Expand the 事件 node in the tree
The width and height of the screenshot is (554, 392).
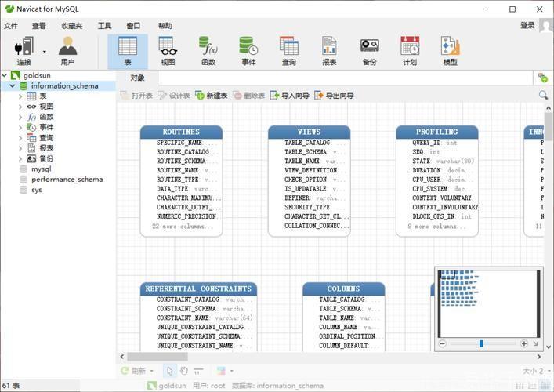coord(20,127)
